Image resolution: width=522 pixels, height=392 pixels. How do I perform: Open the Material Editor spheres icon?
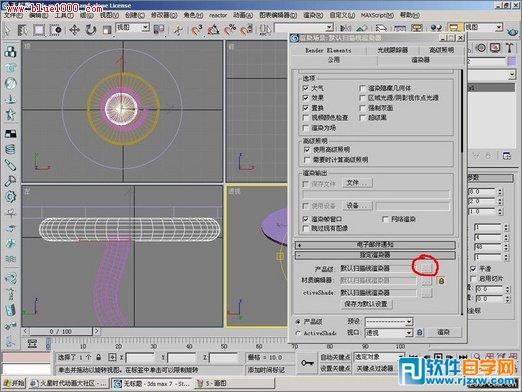click(x=436, y=28)
